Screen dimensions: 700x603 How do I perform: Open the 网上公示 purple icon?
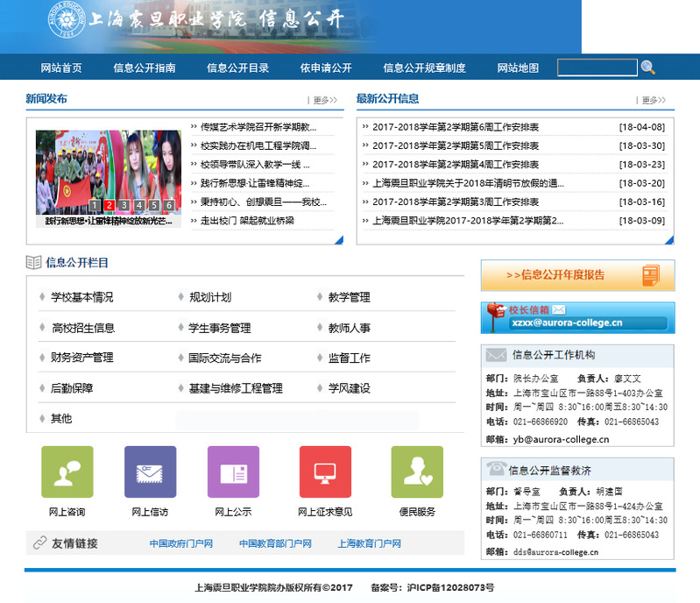(233, 472)
